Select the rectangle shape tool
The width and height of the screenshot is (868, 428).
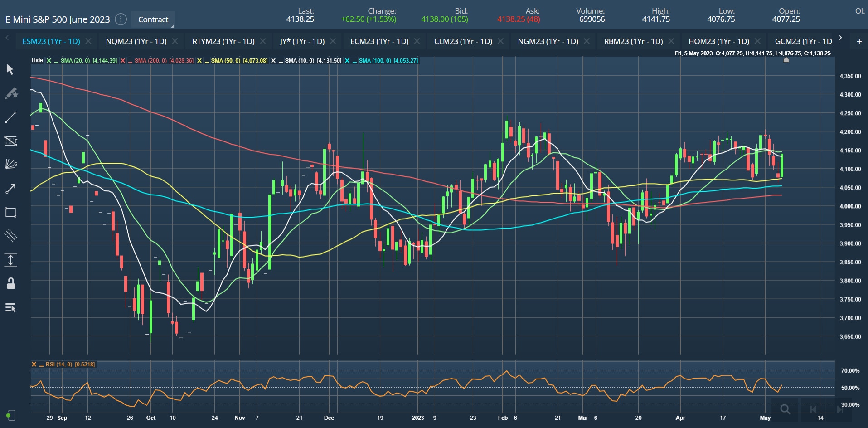coord(10,212)
